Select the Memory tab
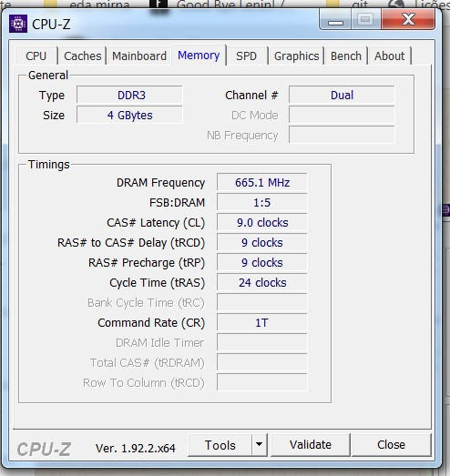450x476 pixels. point(199,56)
